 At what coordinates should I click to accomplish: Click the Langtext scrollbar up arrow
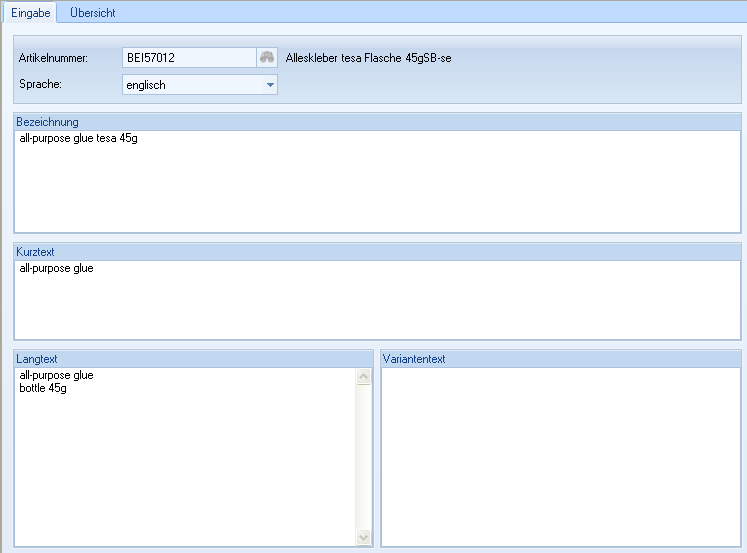363,377
